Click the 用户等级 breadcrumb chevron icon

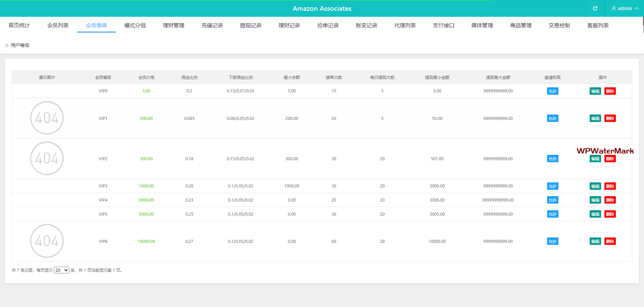click(7, 45)
